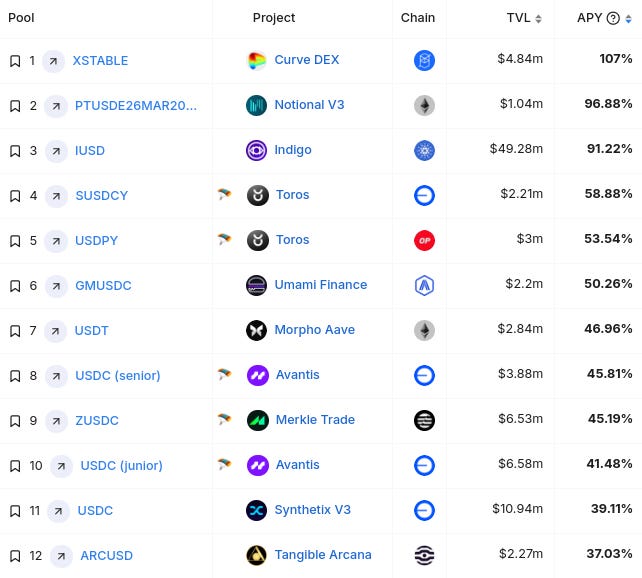Open external link arrow for PTUSDE26MAR20

(56, 106)
